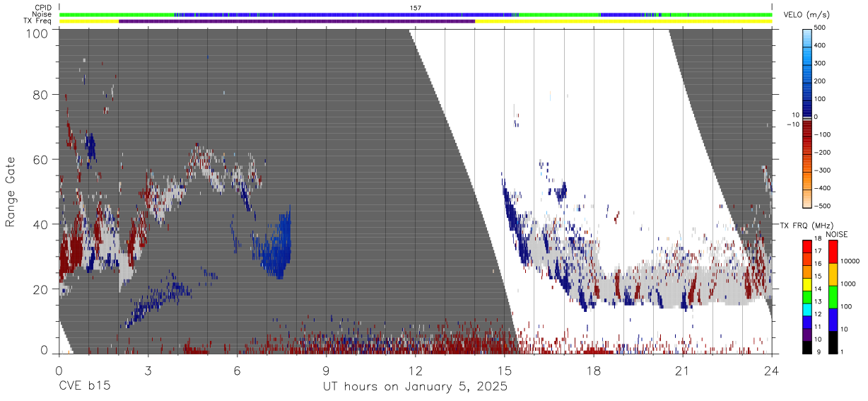Screen dimensions: 868x401
Task: Select the -400 tick on the velocity colorbar
Action: pos(823,188)
